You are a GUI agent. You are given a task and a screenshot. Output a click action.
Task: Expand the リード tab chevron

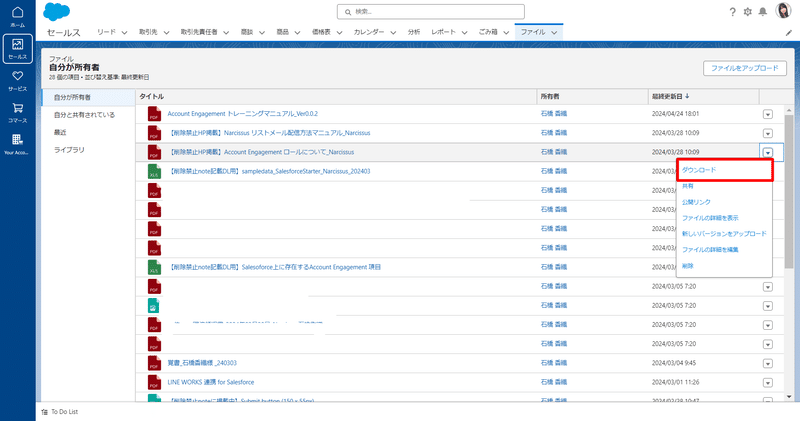click(124, 32)
